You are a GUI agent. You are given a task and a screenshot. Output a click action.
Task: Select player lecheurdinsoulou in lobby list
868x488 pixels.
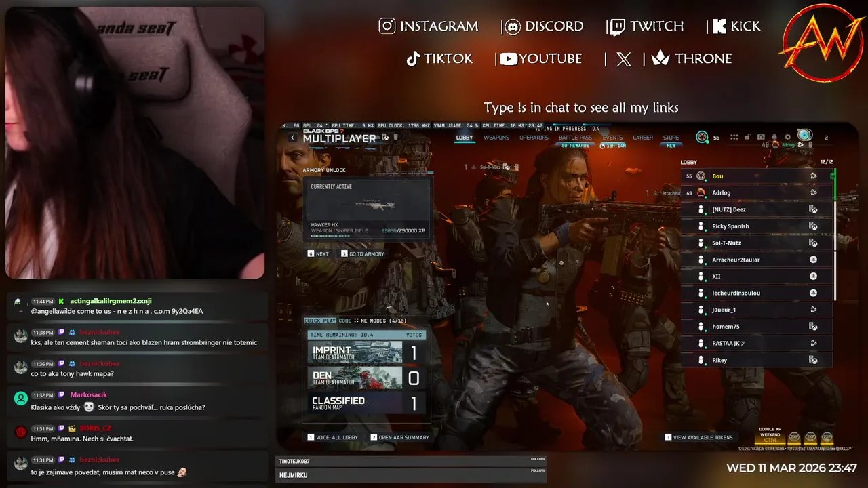click(x=757, y=293)
